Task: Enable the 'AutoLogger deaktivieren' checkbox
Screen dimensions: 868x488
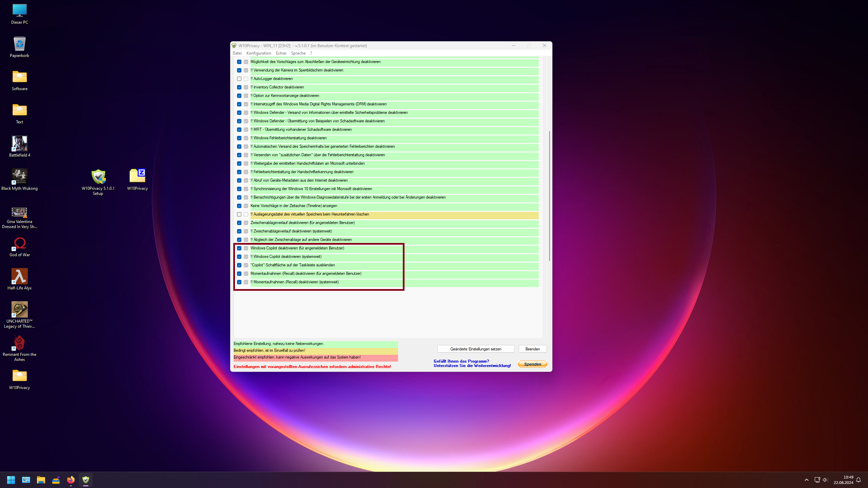Action: (239, 78)
